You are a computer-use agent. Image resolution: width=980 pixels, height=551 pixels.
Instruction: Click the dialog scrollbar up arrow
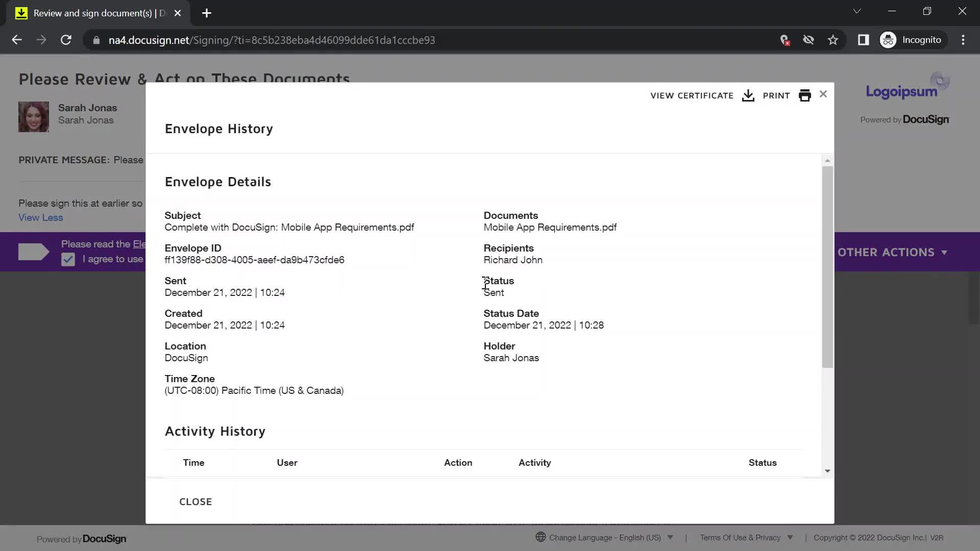[827, 161]
